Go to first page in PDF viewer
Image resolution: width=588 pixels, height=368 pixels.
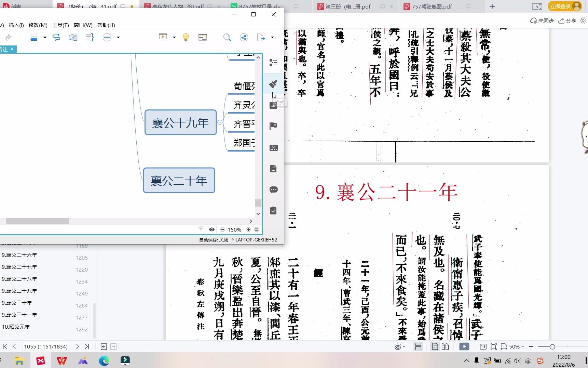5,346
